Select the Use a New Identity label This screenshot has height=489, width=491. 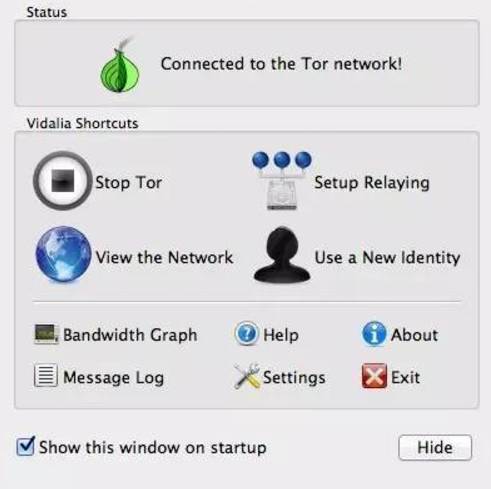387,257
